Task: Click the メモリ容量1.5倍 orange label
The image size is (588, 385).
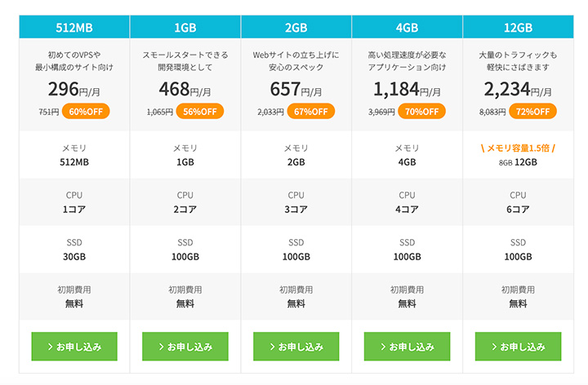Action: 518,148
